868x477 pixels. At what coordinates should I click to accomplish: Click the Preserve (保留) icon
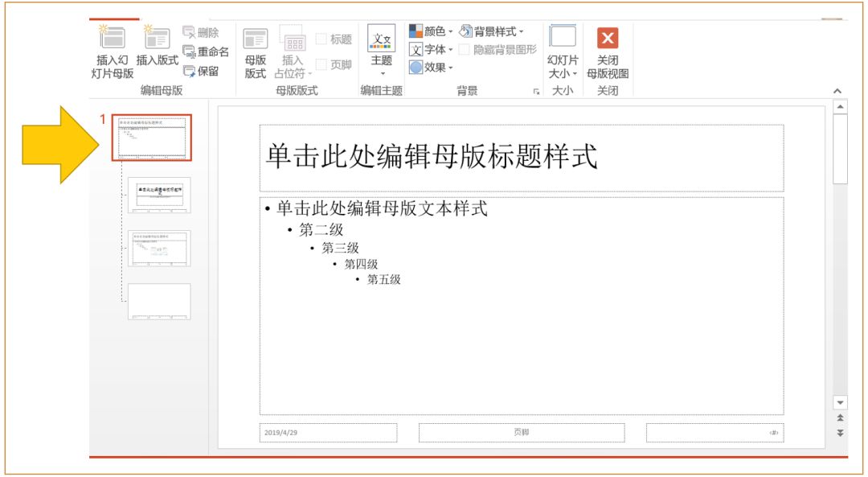coord(199,69)
